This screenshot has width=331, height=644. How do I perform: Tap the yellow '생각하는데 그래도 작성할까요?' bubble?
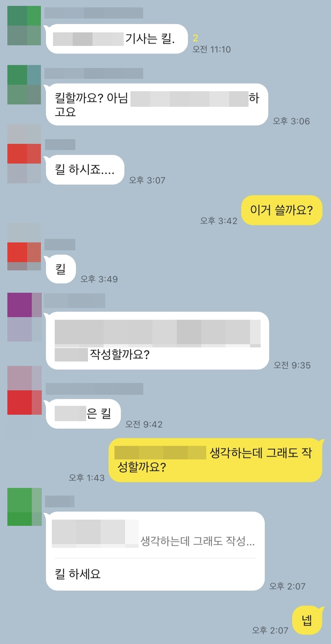coord(215,460)
